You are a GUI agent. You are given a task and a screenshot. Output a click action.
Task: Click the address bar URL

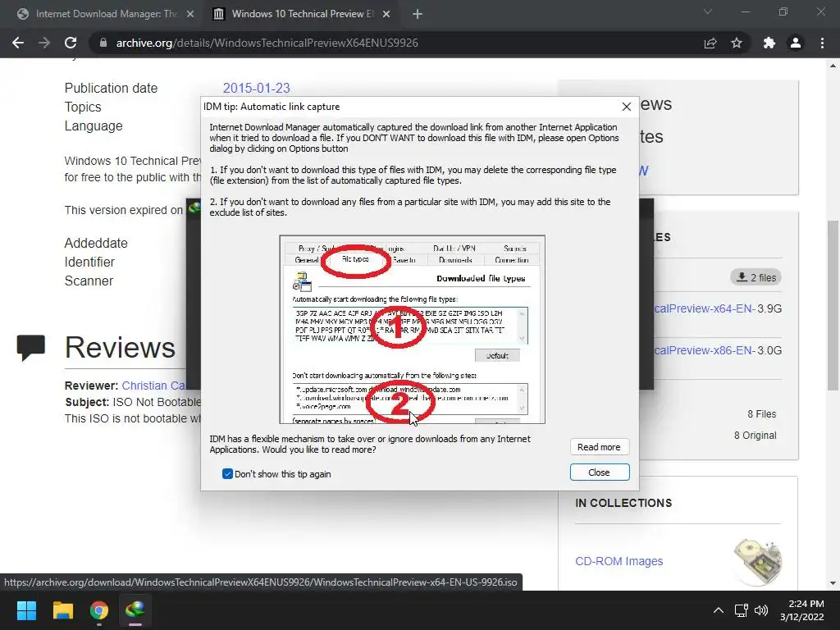267,43
